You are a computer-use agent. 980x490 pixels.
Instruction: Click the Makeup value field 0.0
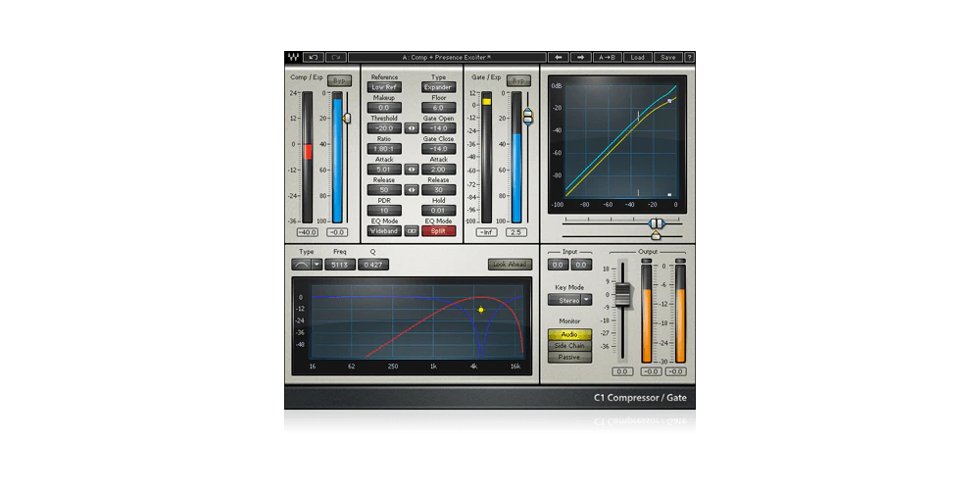384,108
